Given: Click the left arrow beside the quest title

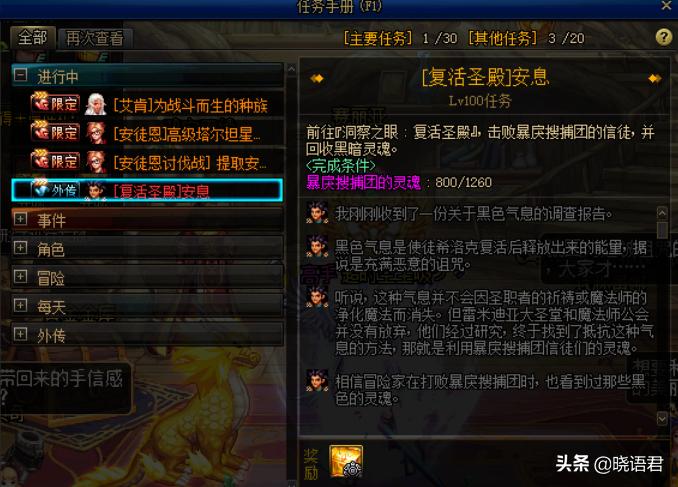Looking at the screenshot, I should click(x=317, y=78).
